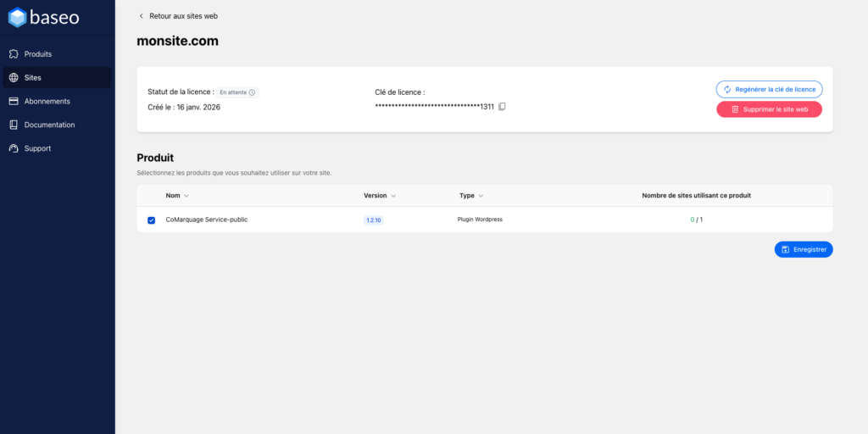Click the 1.2.10 version badge

point(373,220)
